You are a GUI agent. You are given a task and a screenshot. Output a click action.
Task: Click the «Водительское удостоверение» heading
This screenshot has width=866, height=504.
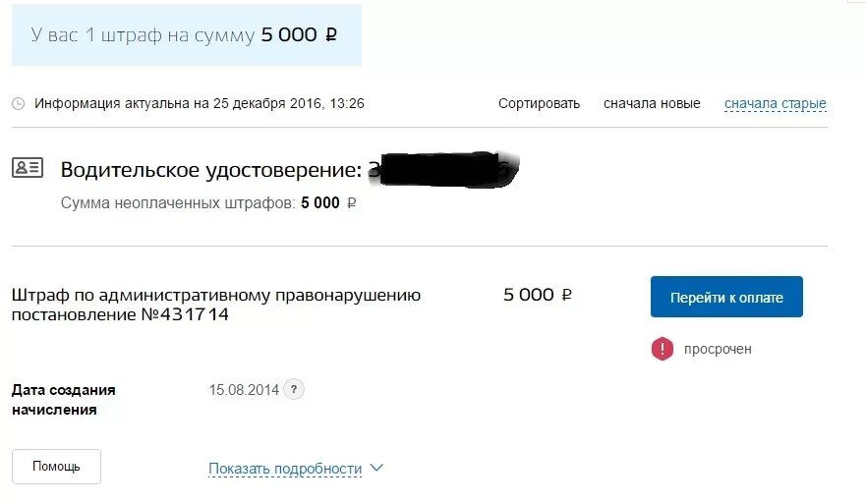(x=211, y=169)
